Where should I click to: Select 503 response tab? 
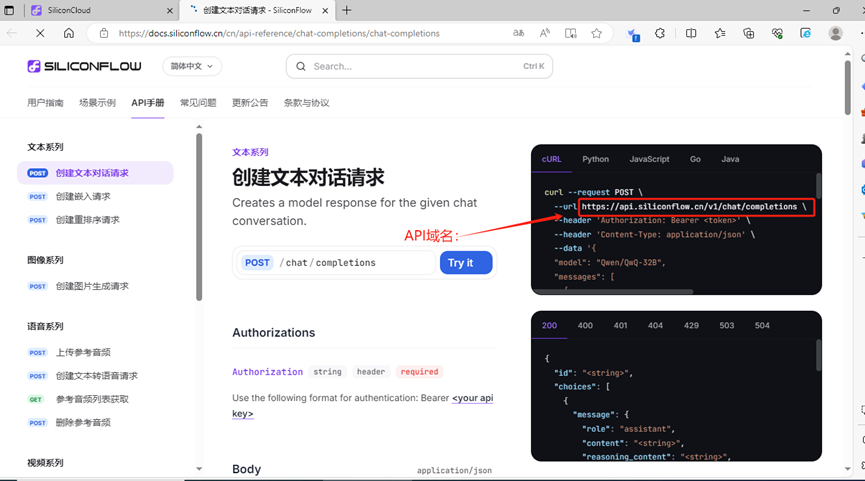727,325
